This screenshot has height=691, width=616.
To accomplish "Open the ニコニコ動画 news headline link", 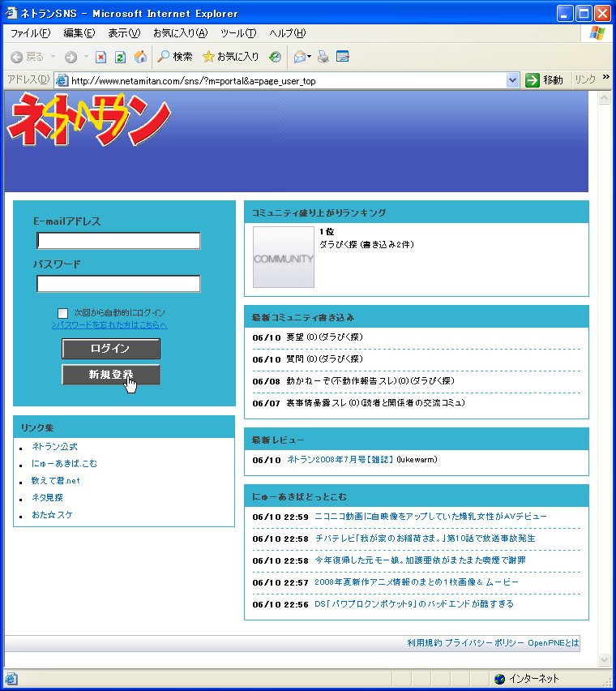I will click(x=430, y=517).
